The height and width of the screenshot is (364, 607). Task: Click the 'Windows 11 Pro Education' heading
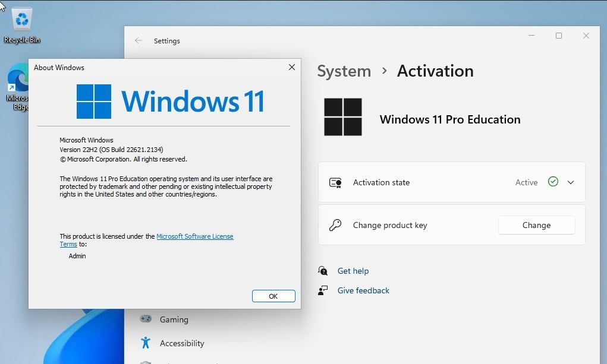[x=450, y=119]
